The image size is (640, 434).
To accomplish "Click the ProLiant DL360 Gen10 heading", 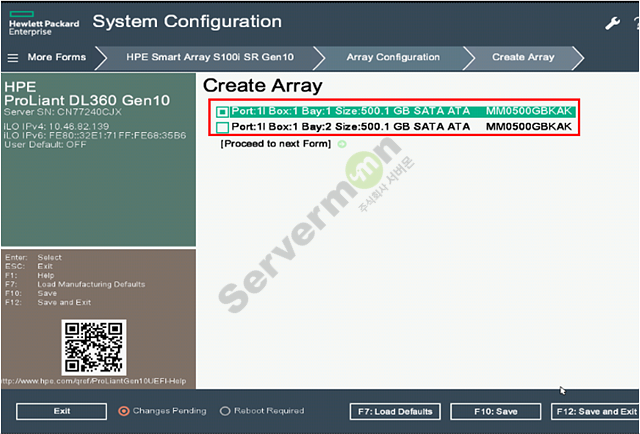I will [87, 100].
